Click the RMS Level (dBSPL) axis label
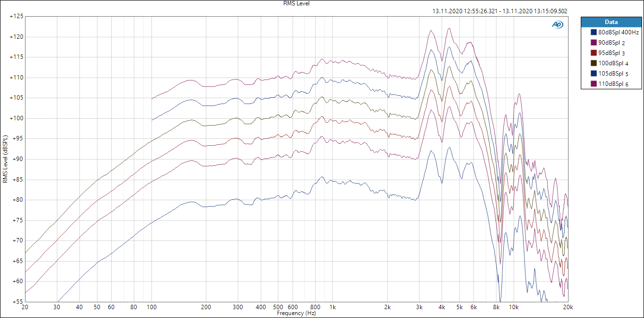Viewport: 644px width, 318px height. 5,159
